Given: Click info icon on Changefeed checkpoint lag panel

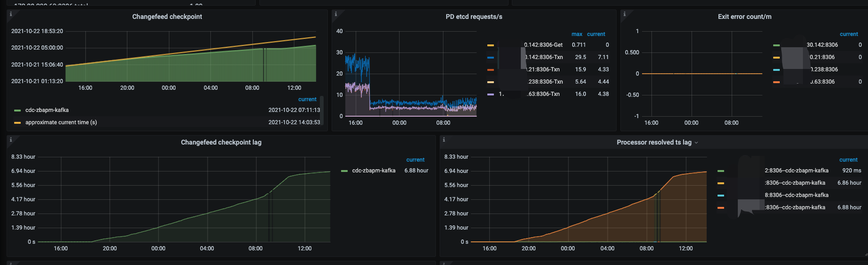Looking at the screenshot, I should click(x=11, y=140).
